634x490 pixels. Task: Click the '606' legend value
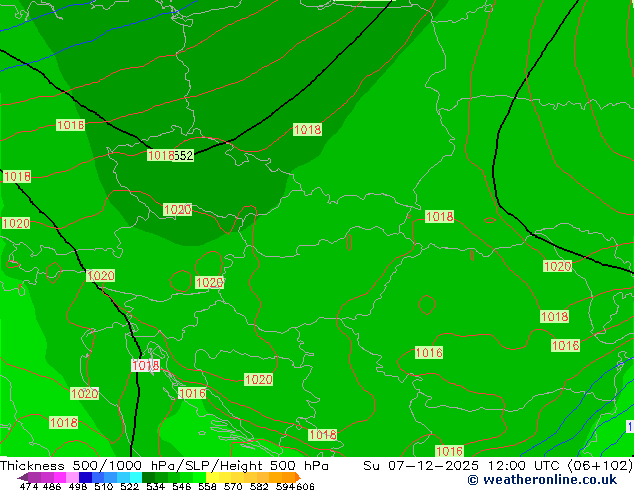305,486
